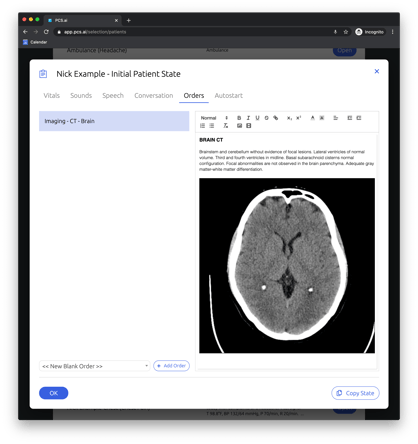
Task: Toggle strikethrough formatting
Action: click(266, 118)
